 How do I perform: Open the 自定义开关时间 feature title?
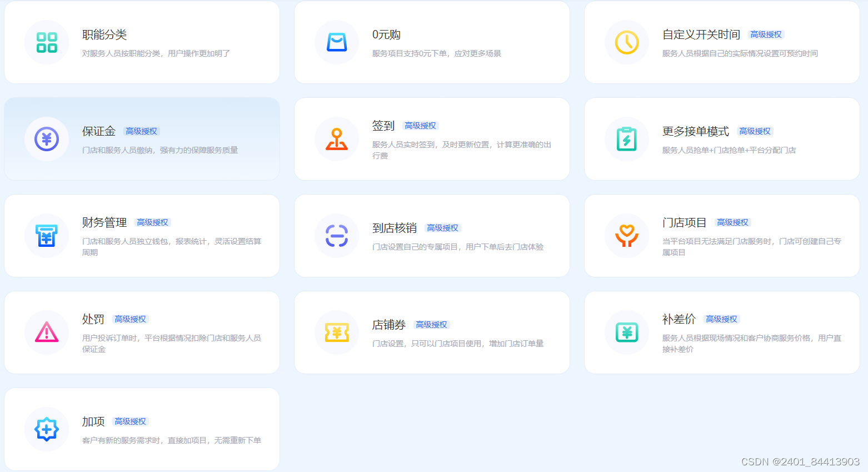pos(701,34)
